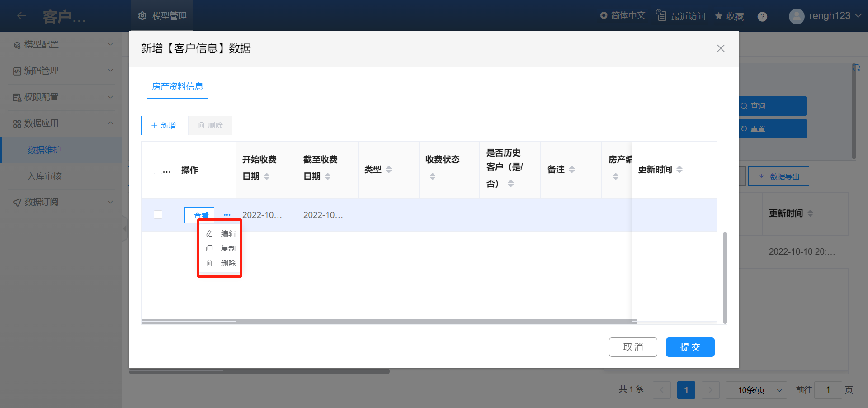The height and width of the screenshot is (408, 868).
Task: Click the sort icon beside 类型 column
Action: pyautogui.click(x=389, y=170)
